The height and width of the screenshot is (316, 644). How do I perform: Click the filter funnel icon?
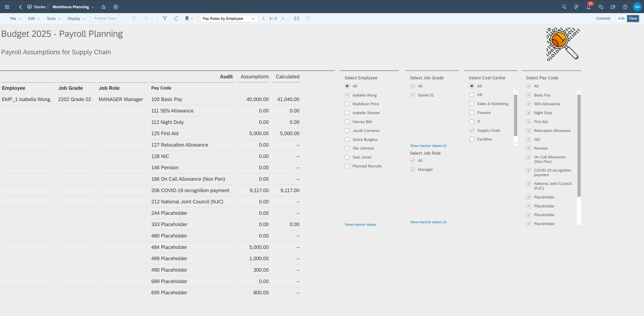pyautogui.click(x=165, y=18)
